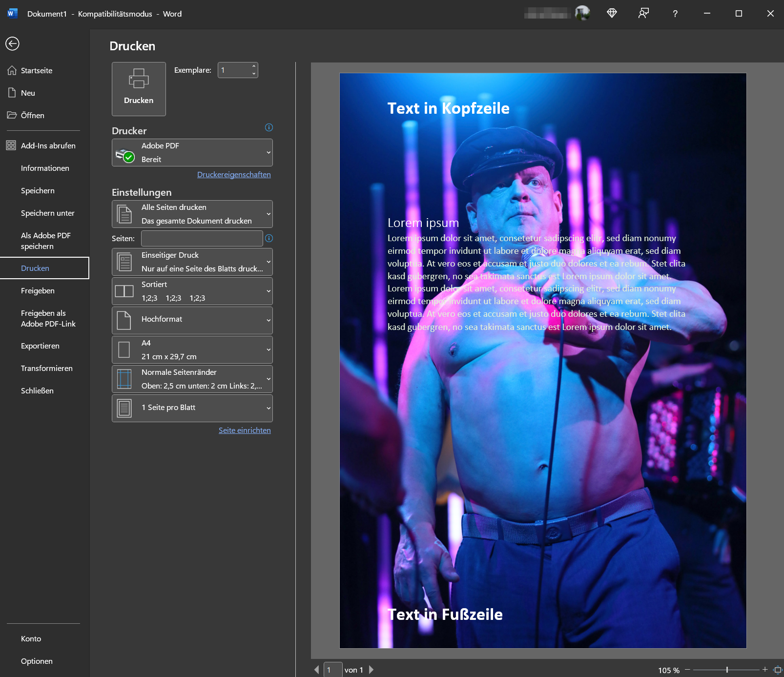The height and width of the screenshot is (677, 784).
Task: Click the zoom out minus icon
Action: click(687, 670)
